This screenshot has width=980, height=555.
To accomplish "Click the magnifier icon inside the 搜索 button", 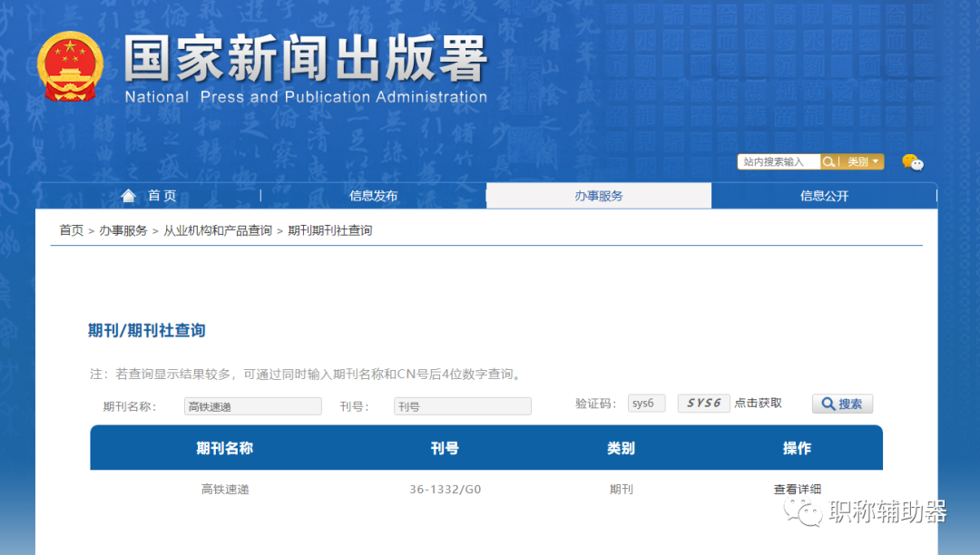I will pyautogui.click(x=827, y=404).
